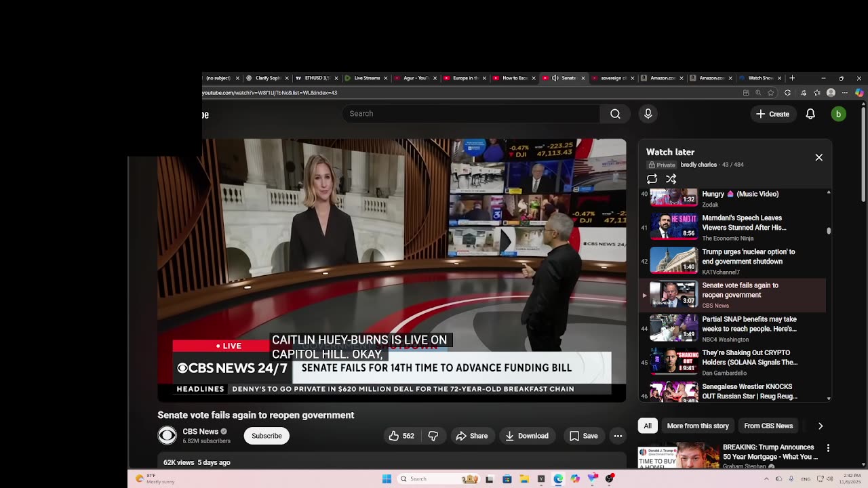
Task: Open the Create button
Action: 772,114
